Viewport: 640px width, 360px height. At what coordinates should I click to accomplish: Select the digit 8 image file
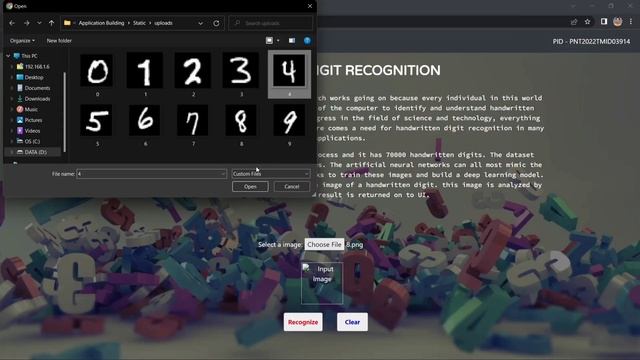click(x=241, y=125)
